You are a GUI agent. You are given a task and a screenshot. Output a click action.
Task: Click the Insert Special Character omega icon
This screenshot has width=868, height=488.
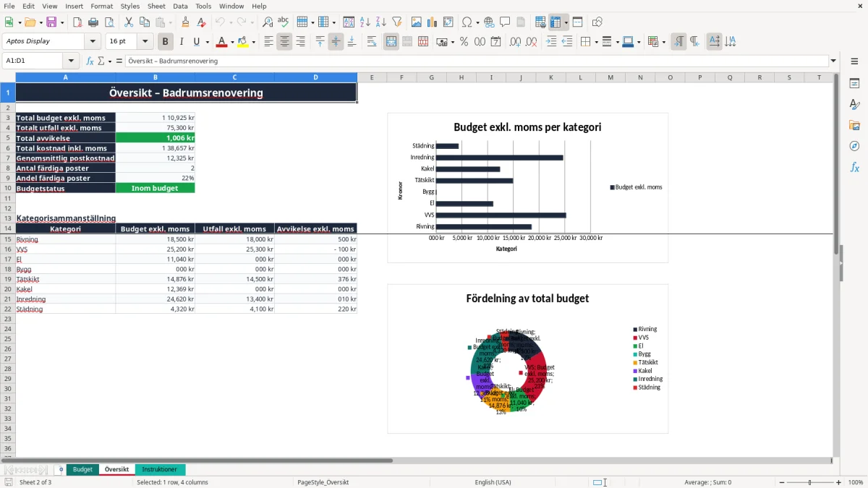pyautogui.click(x=467, y=22)
